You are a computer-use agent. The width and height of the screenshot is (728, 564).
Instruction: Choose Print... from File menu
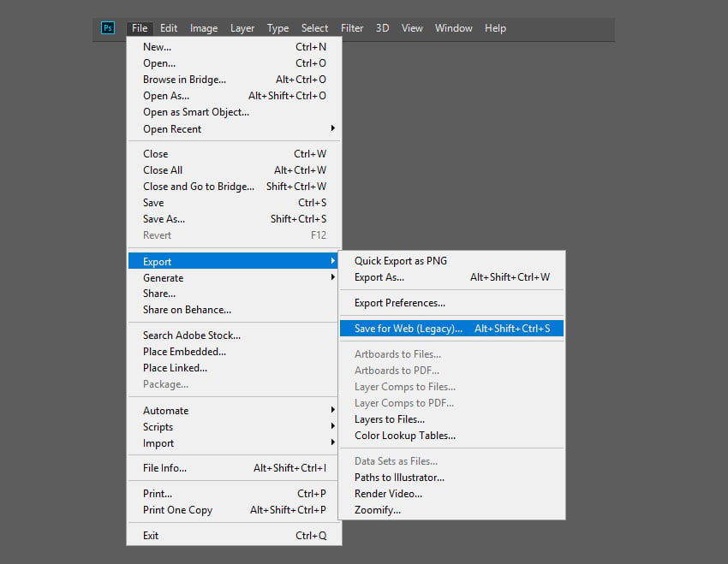pos(235,494)
